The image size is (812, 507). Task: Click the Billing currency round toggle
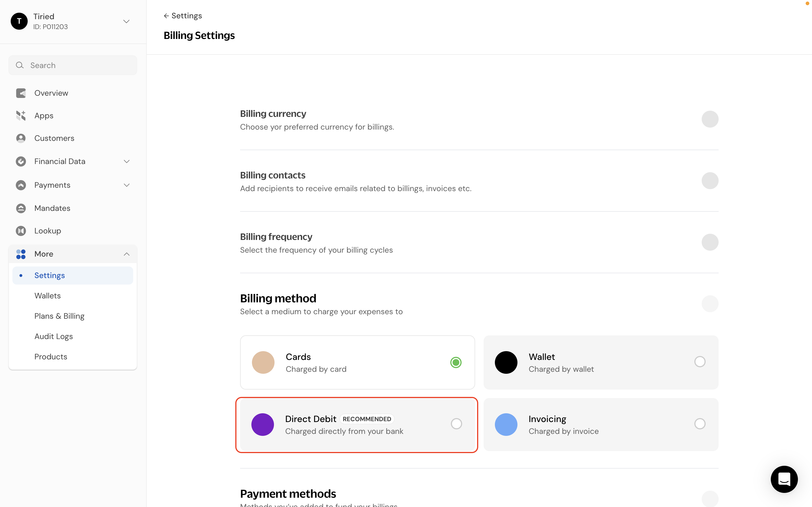[x=710, y=119]
